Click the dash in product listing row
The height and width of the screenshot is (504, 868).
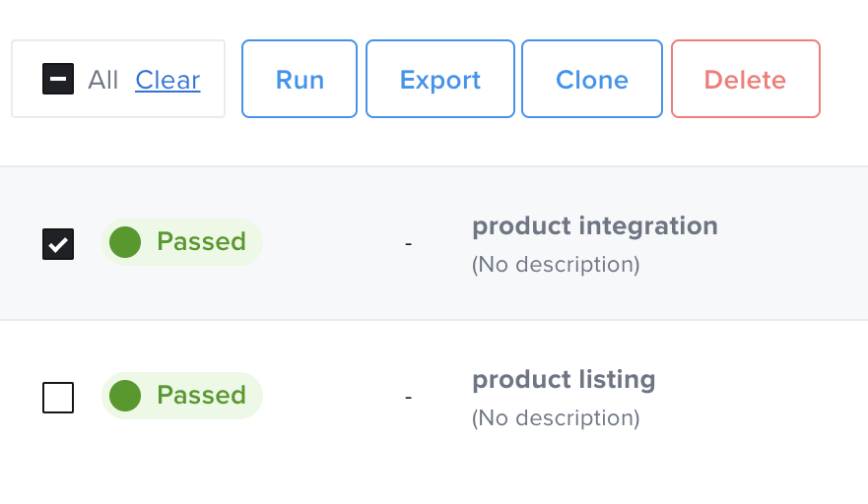click(408, 397)
